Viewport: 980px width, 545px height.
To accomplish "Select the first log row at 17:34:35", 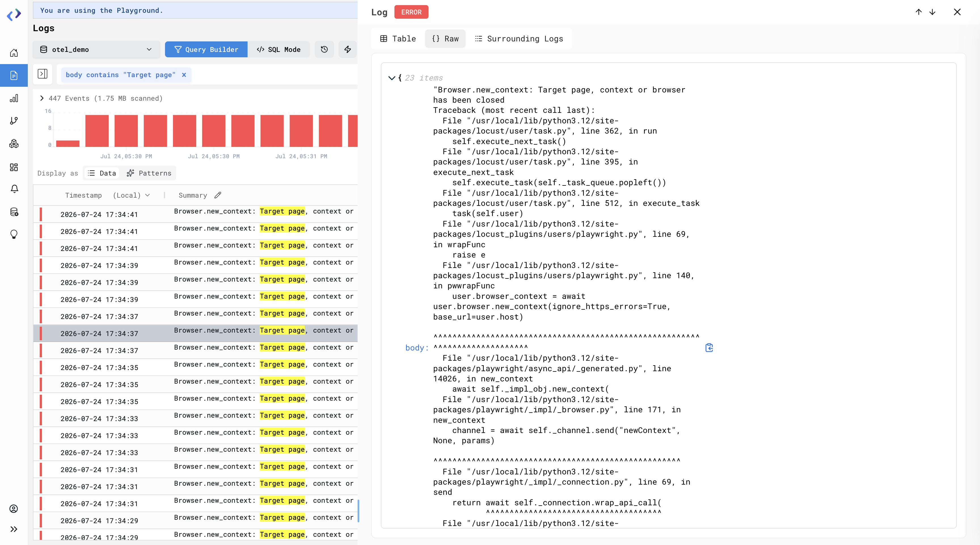I will point(195,367).
